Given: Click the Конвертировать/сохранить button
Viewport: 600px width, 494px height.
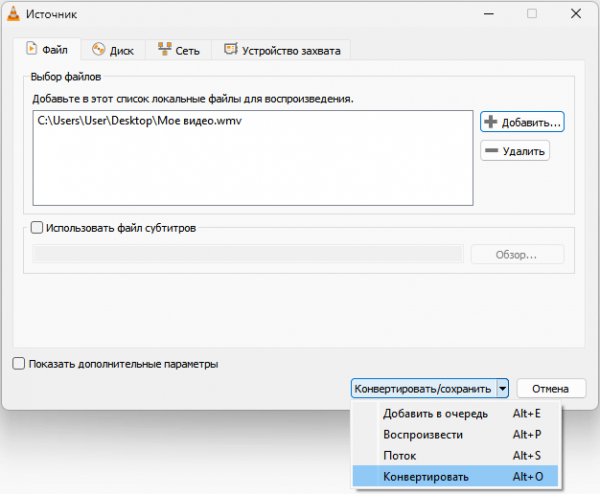Looking at the screenshot, I should tap(424, 389).
